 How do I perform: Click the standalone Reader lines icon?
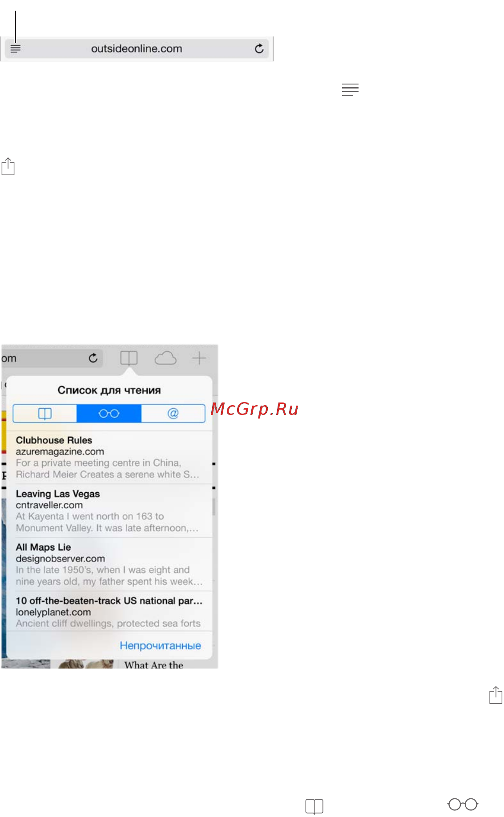tap(350, 89)
